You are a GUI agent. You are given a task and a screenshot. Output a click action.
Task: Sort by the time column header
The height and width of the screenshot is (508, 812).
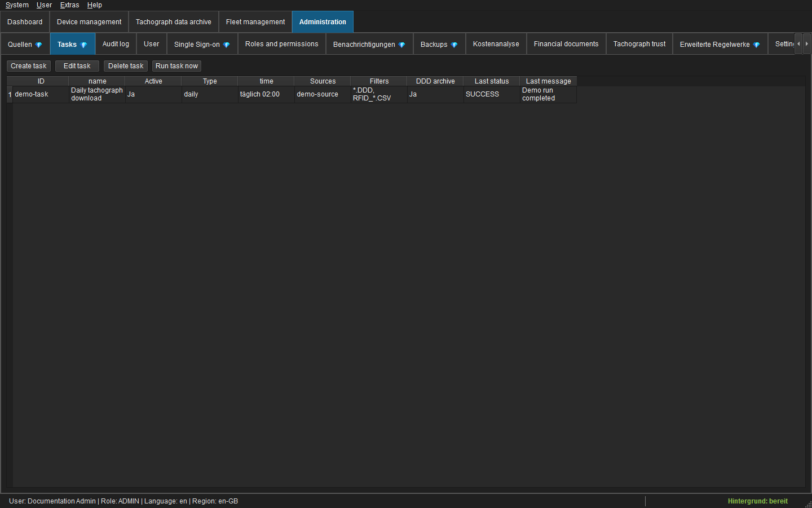point(266,81)
